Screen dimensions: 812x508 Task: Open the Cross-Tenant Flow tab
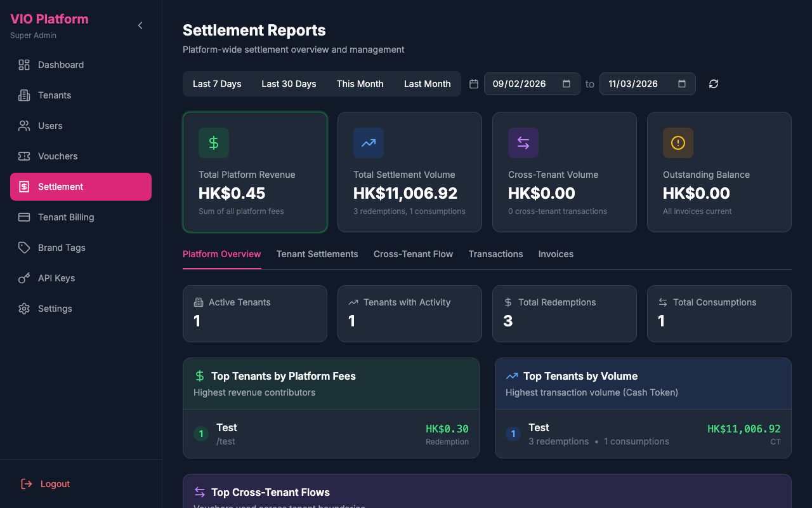click(x=413, y=254)
